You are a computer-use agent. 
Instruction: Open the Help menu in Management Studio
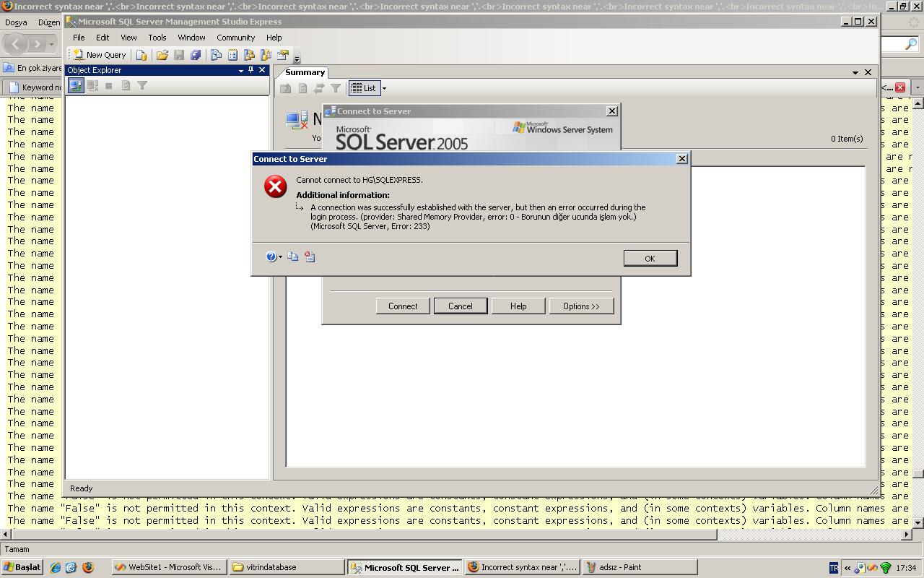pyautogui.click(x=274, y=38)
